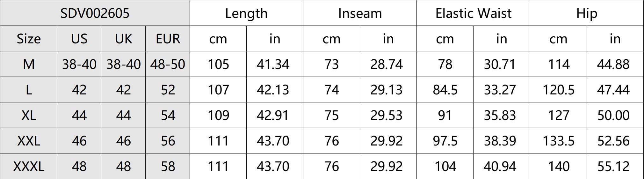
Task: Select the UK column header
Action: tap(123, 39)
